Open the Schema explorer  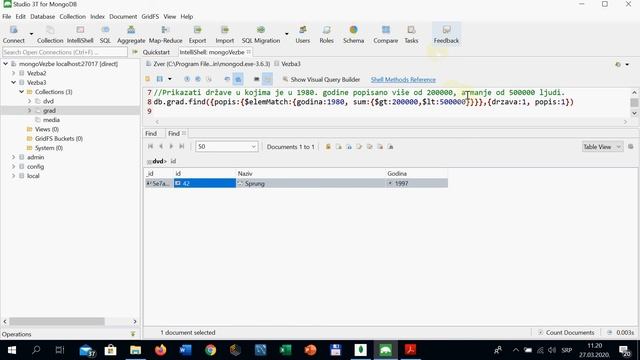[353, 34]
